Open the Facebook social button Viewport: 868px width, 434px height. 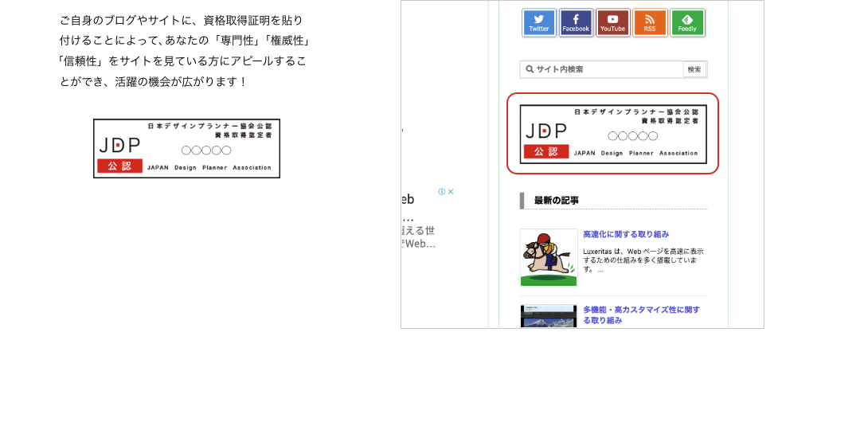[576, 23]
